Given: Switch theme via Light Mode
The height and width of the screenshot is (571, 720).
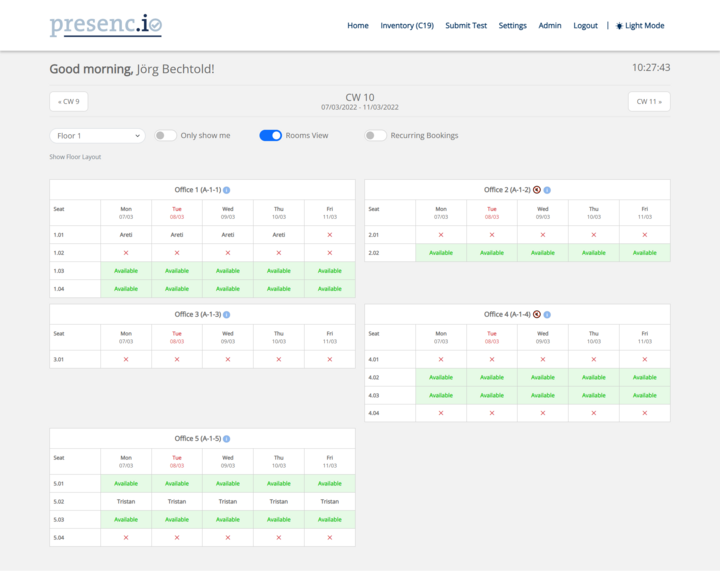Looking at the screenshot, I should [640, 26].
